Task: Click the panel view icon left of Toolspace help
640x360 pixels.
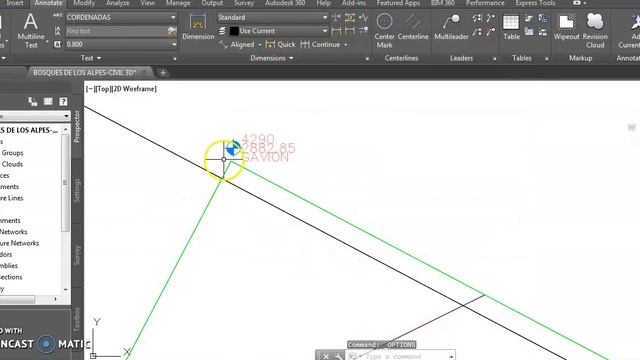Action: tap(48, 102)
